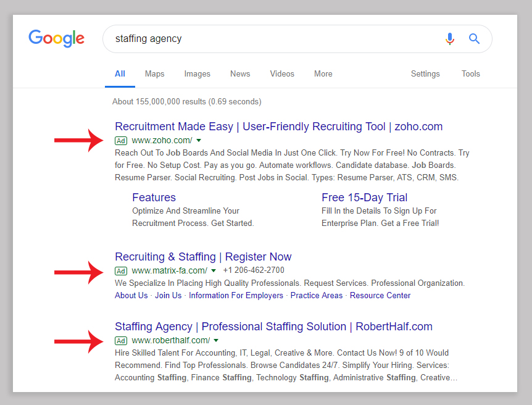Viewport: 532px width, 405px height.
Task: Expand the dropdown arrow next to www.matrix-fa.com/
Action: point(214,270)
